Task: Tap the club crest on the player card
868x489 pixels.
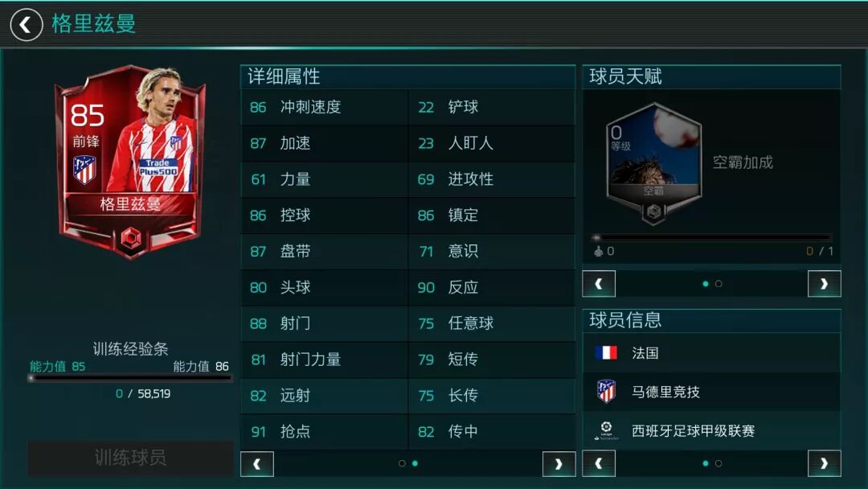Action: [x=84, y=170]
